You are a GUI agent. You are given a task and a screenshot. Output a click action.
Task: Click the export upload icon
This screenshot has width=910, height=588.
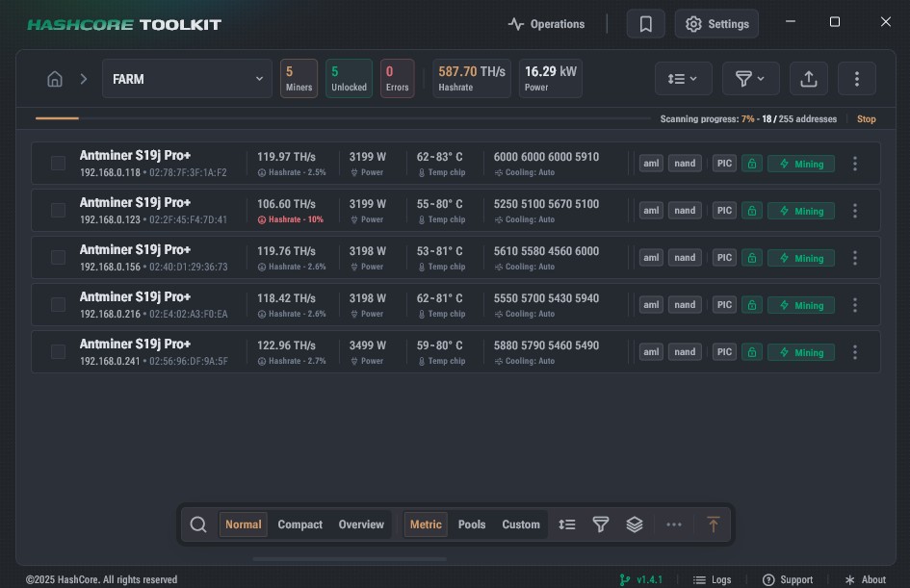(809, 79)
